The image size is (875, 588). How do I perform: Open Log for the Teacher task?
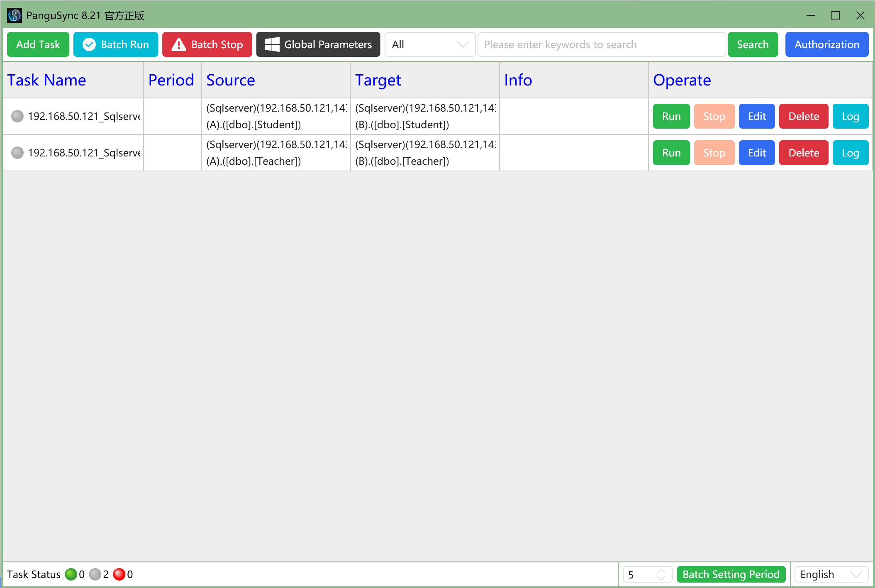[x=851, y=153]
